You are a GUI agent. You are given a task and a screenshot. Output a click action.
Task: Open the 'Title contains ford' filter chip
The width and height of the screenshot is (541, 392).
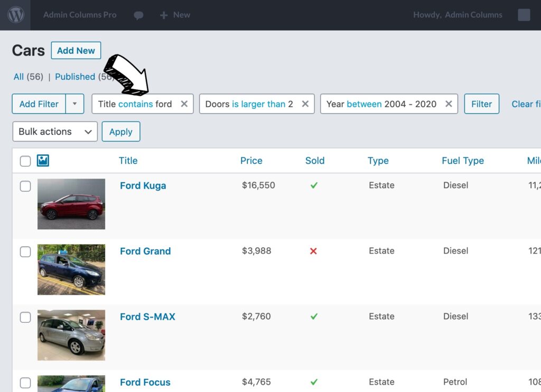click(x=136, y=104)
